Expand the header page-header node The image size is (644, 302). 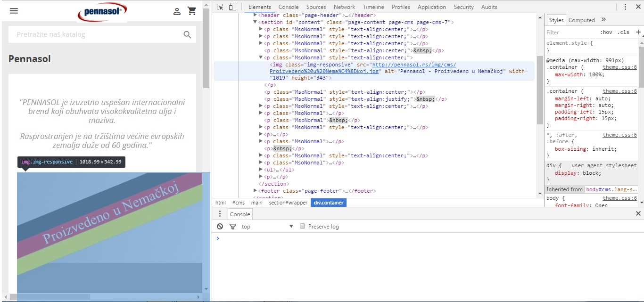click(x=255, y=15)
